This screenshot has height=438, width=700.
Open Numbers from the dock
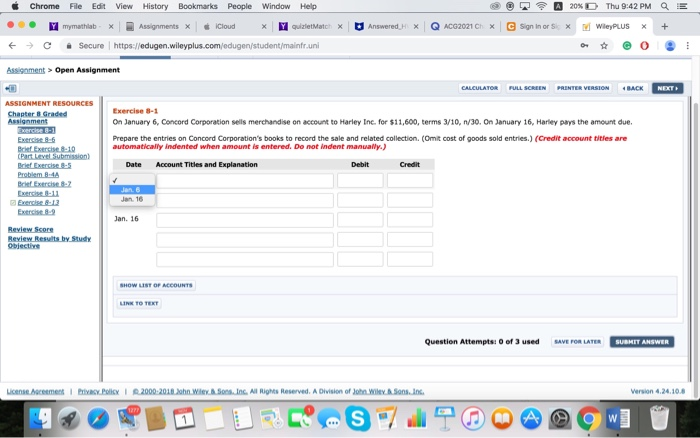click(416, 419)
